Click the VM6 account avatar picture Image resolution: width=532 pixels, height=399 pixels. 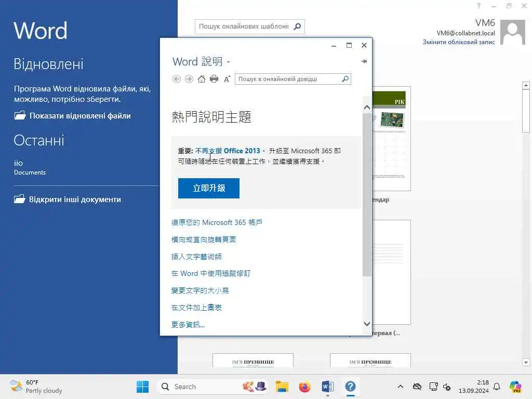point(513,32)
